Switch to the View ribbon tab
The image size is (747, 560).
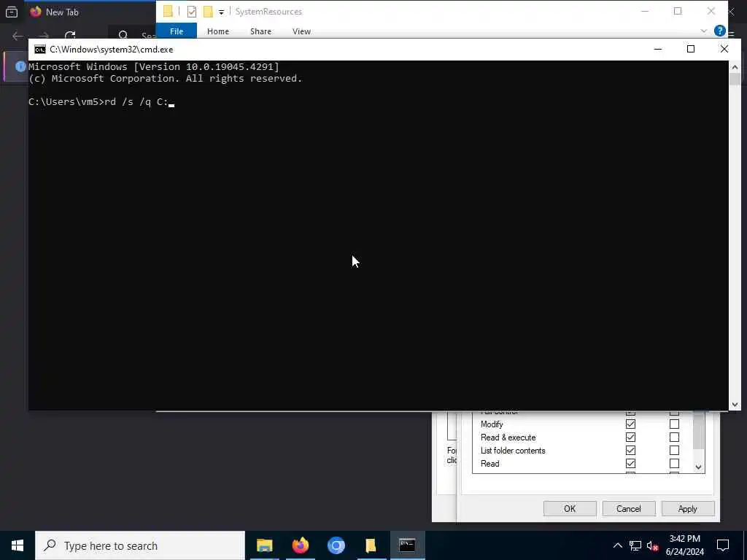pyautogui.click(x=301, y=31)
